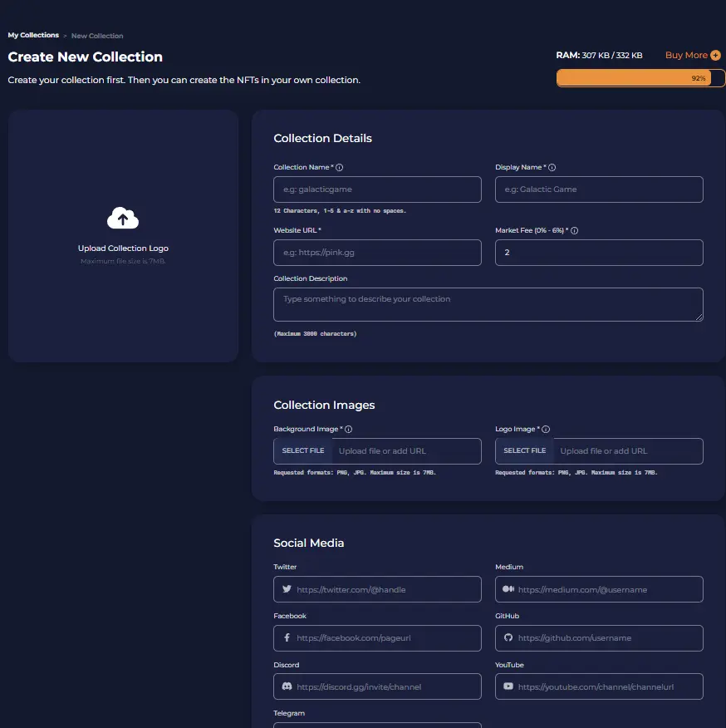The image size is (726, 728).
Task: Focus the Display Name input field
Action: (x=599, y=189)
